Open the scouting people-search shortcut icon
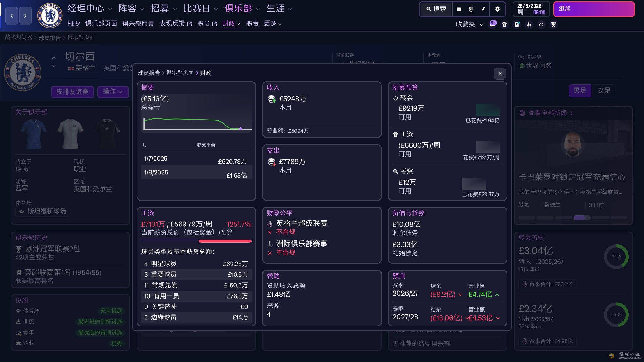The image size is (644, 362). pos(529,25)
